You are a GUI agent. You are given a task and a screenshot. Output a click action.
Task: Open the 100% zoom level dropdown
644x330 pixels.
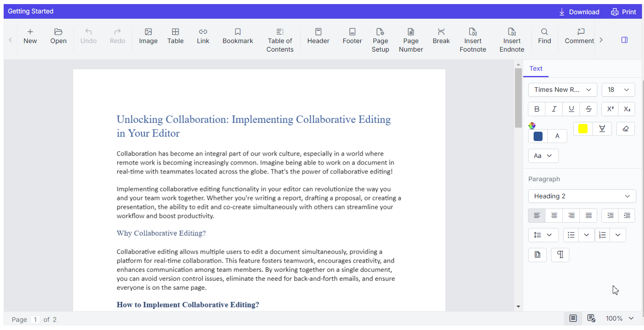(x=620, y=319)
